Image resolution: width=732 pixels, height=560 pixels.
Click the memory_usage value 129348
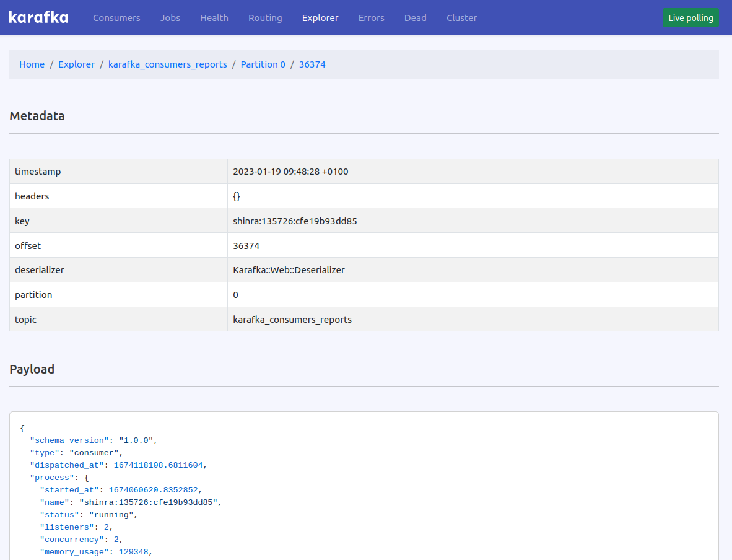(x=134, y=552)
